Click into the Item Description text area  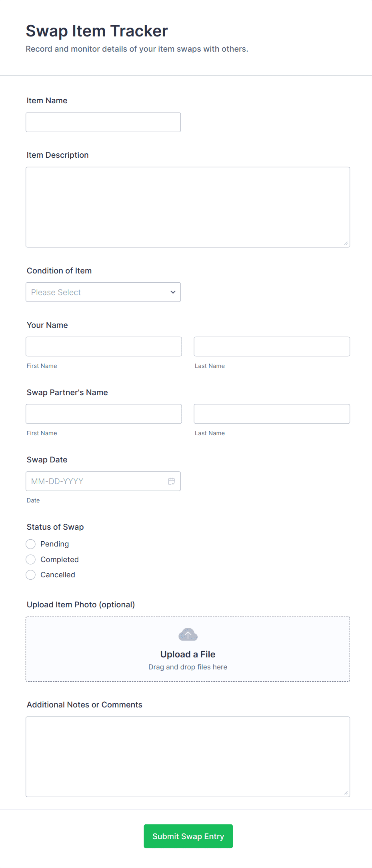coord(188,207)
